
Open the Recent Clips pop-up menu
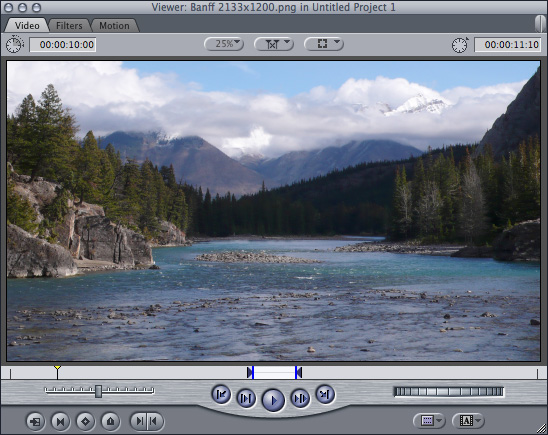(429, 421)
